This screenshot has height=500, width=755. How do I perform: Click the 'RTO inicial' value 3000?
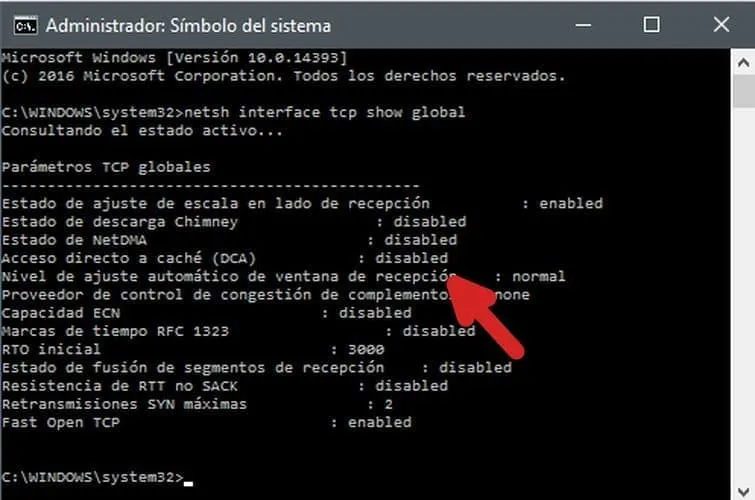click(x=366, y=349)
